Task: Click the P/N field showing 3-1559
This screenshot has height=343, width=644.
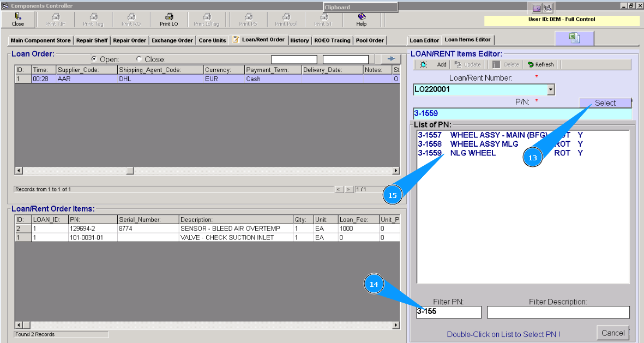Action: pyautogui.click(x=522, y=114)
